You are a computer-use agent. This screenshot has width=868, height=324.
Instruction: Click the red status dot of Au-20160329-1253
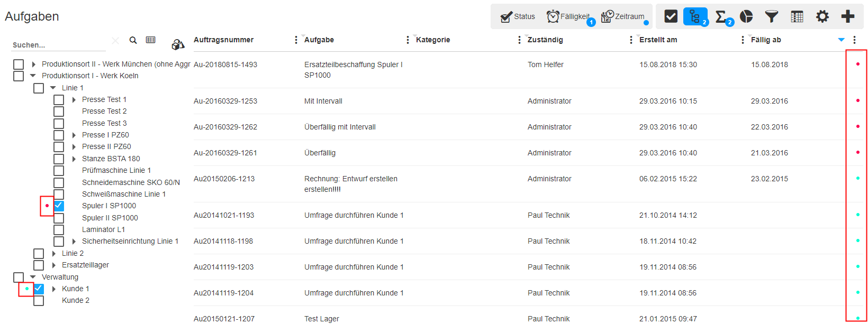pyautogui.click(x=857, y=100)
